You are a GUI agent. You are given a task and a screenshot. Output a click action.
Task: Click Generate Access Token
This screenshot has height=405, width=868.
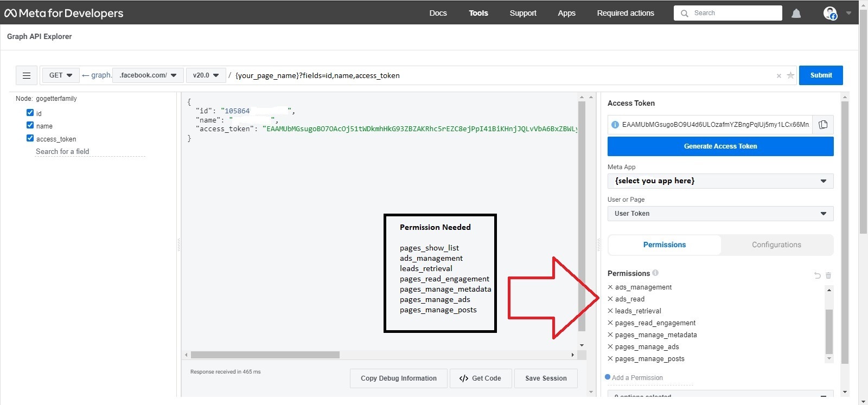(x=720, y=146)
